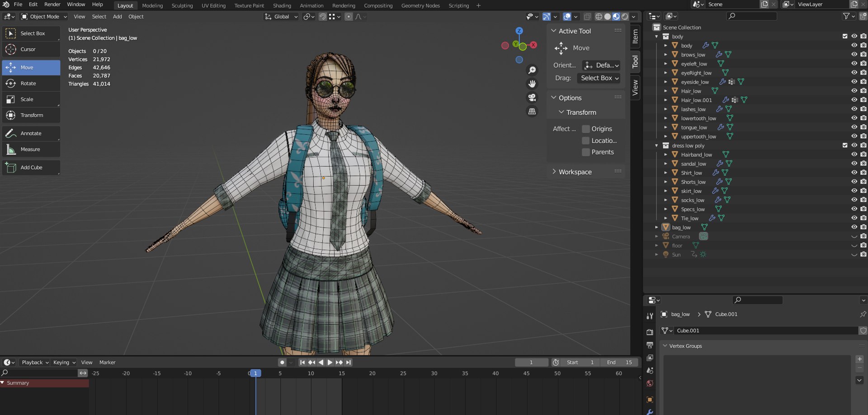
Task: Play the animation
Action: click(330, 363)
